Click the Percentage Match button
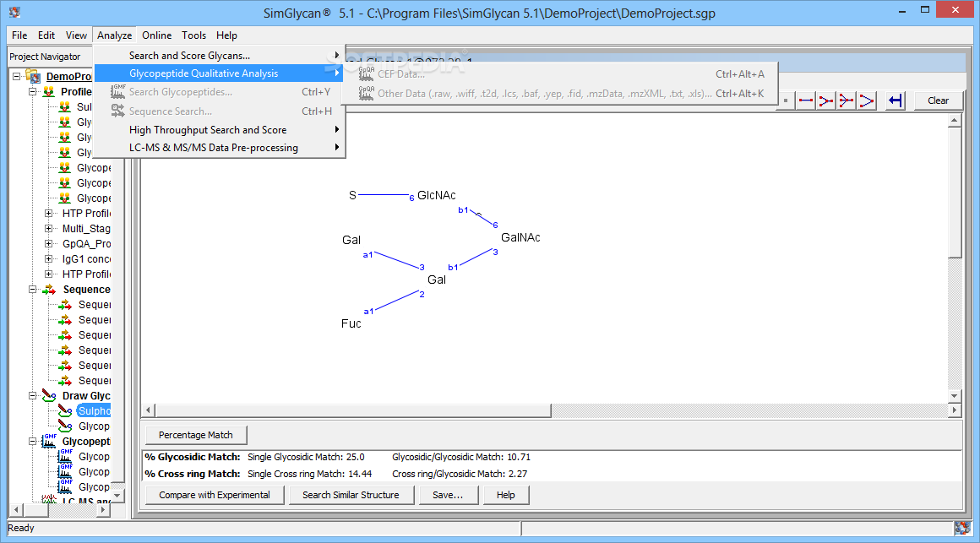 click(196, 435)
